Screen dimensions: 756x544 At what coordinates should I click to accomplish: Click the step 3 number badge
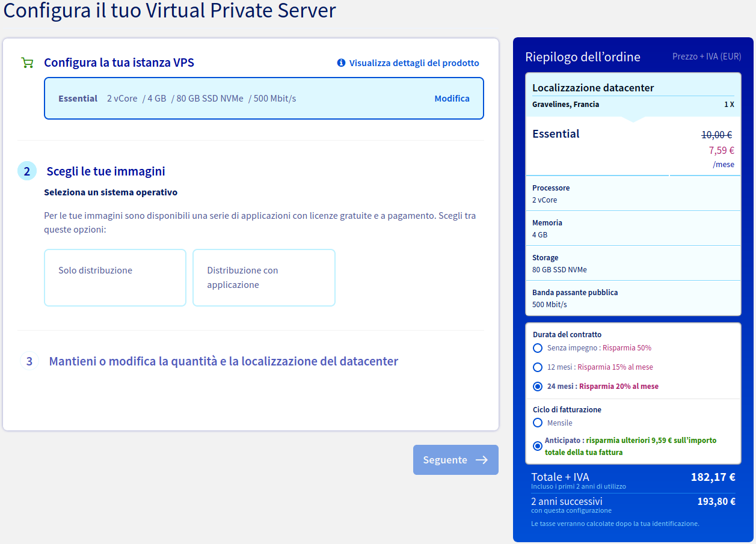(29, 361)
